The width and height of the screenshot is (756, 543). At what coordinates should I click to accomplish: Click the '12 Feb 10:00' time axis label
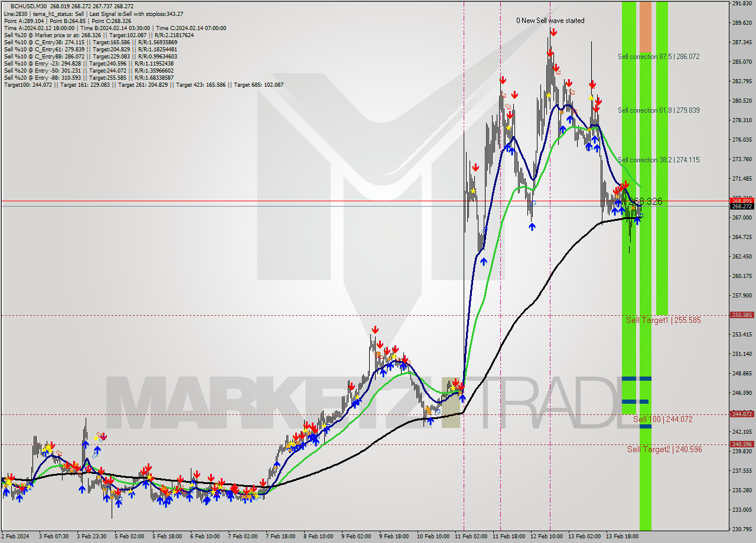pos(546,537)
